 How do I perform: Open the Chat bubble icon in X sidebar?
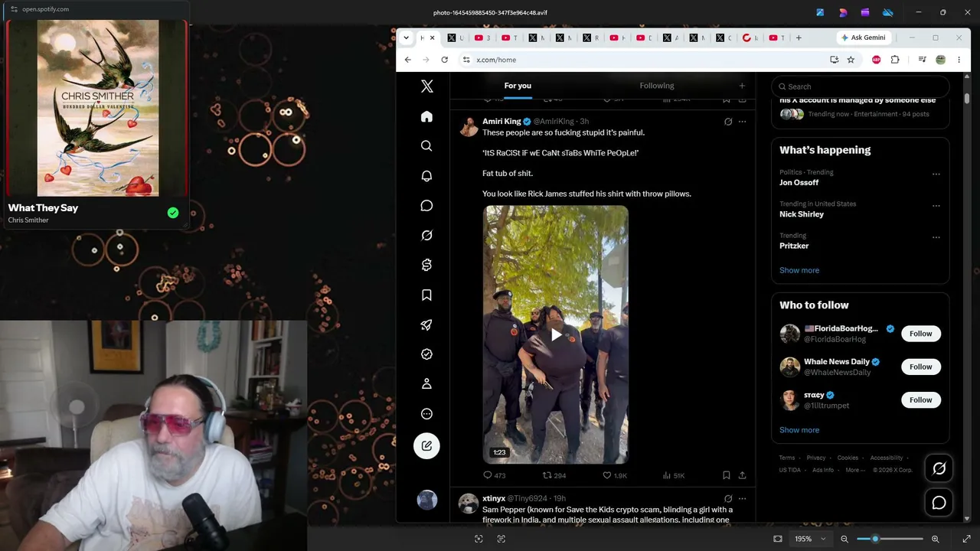coord(426,206)
